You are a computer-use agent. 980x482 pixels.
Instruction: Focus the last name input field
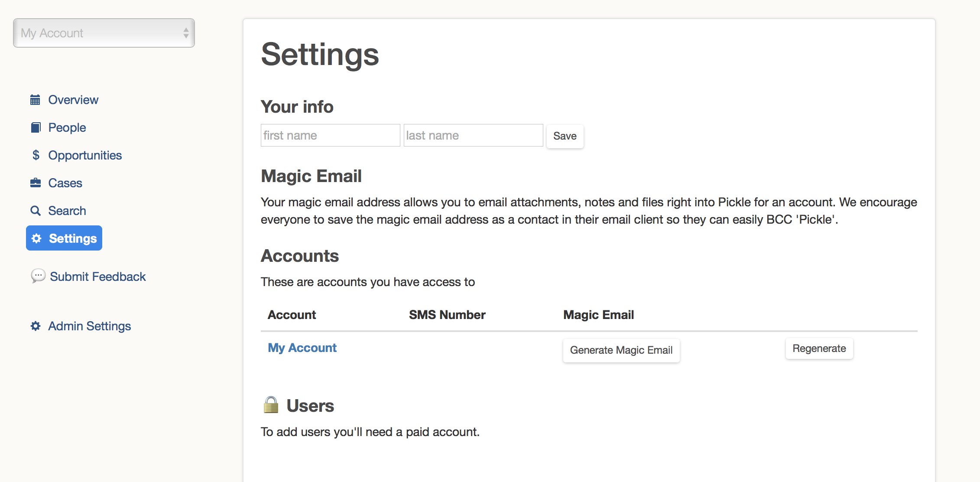click(x=473, y=136)
